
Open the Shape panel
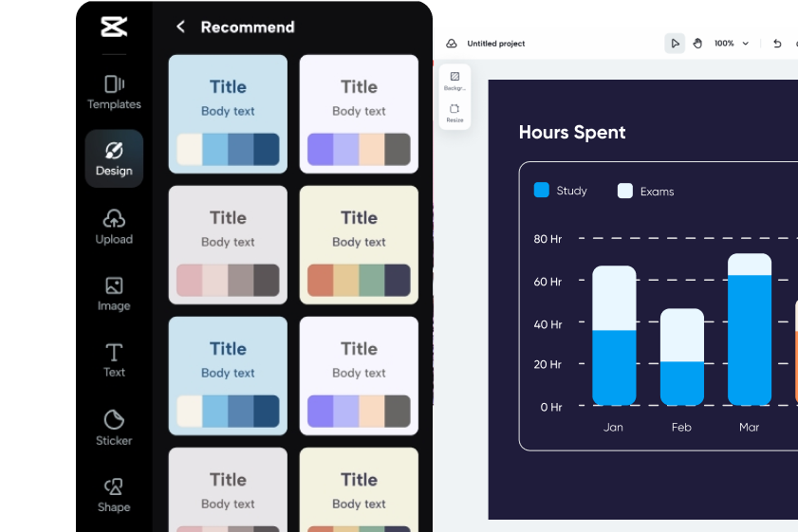tap(114, 495)
